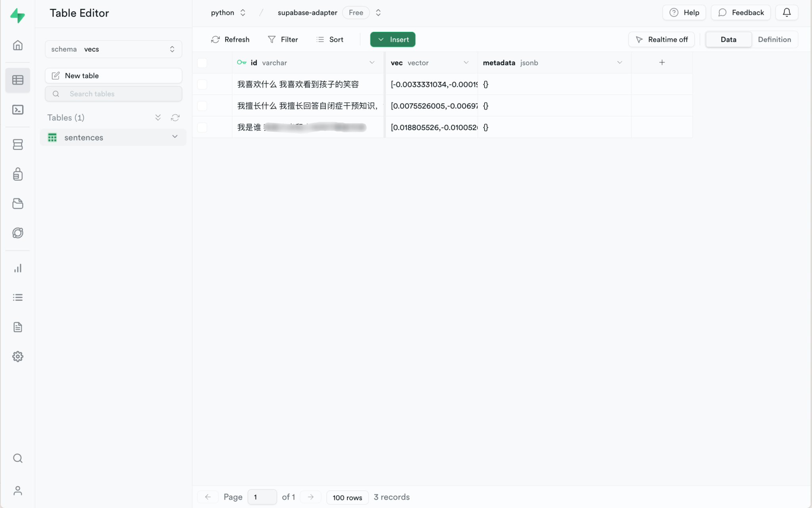
Task: Open the metadata column menu chevron
Action: (620, 62)
